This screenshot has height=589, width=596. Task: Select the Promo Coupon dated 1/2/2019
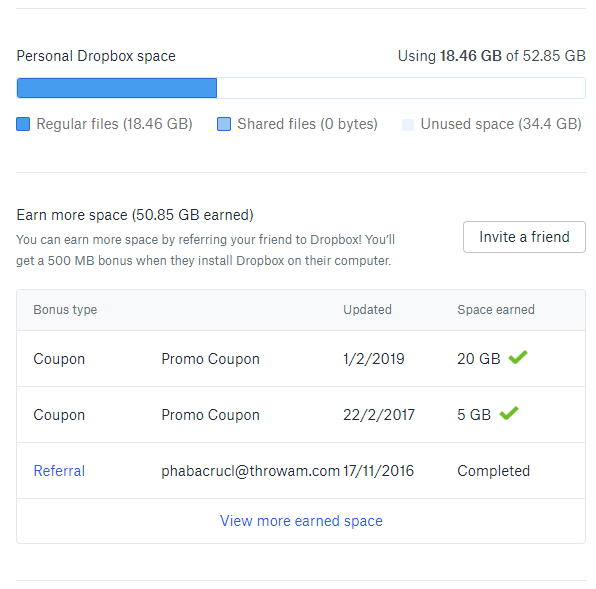point(211,359)
